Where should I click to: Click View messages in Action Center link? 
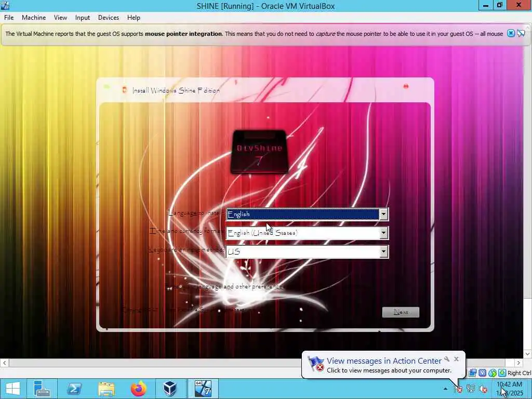(x=384, y=361)
